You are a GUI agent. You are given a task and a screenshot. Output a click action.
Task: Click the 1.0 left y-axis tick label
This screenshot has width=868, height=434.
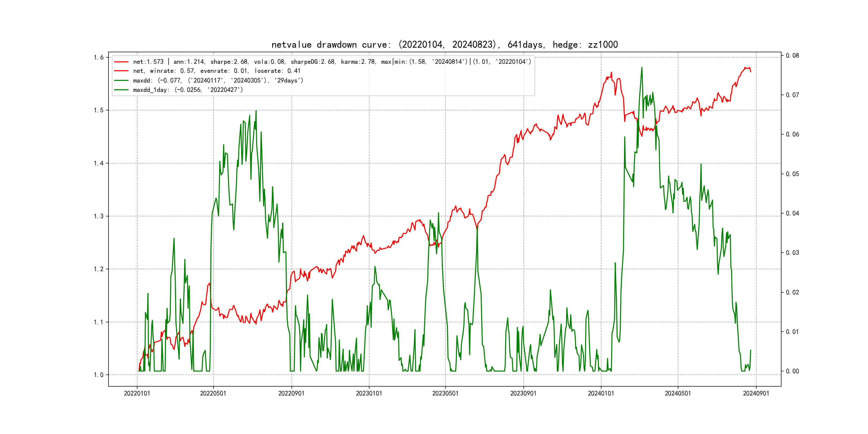coord(99,375)
